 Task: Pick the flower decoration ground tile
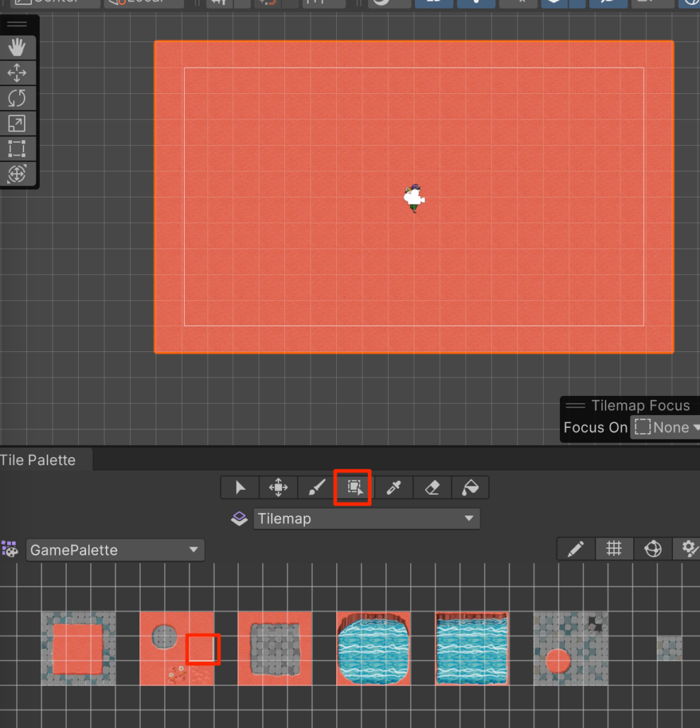click(x=176, y=673)
